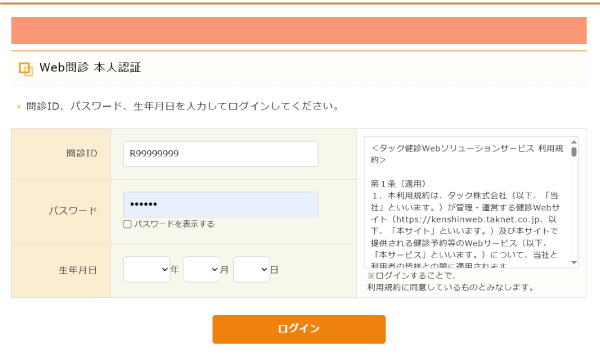Image resolution: width=600 pixels, height=360 pixels.
Task: Open the birth year (年) dropdown
Action: 147,269
